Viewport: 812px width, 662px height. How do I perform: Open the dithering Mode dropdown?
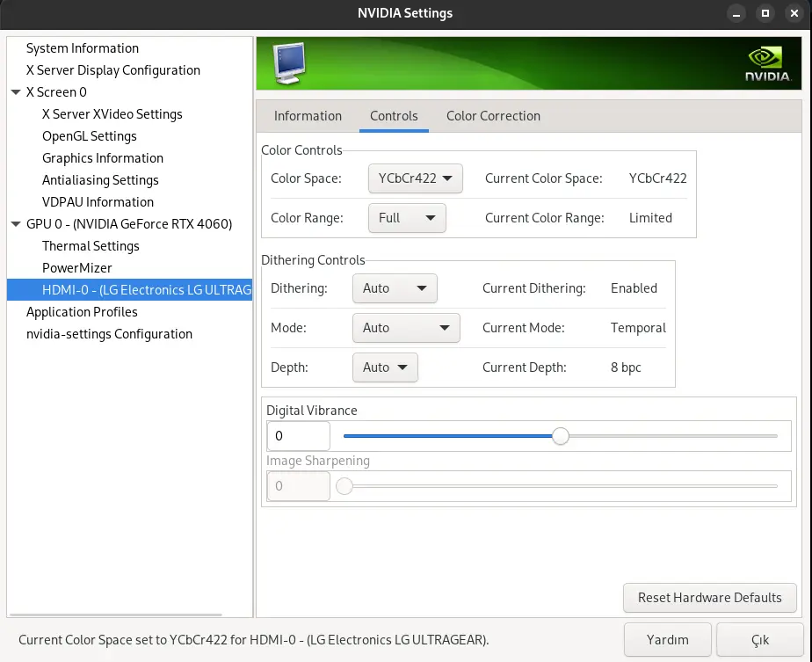pyautogui.click(x=406, y=328)
